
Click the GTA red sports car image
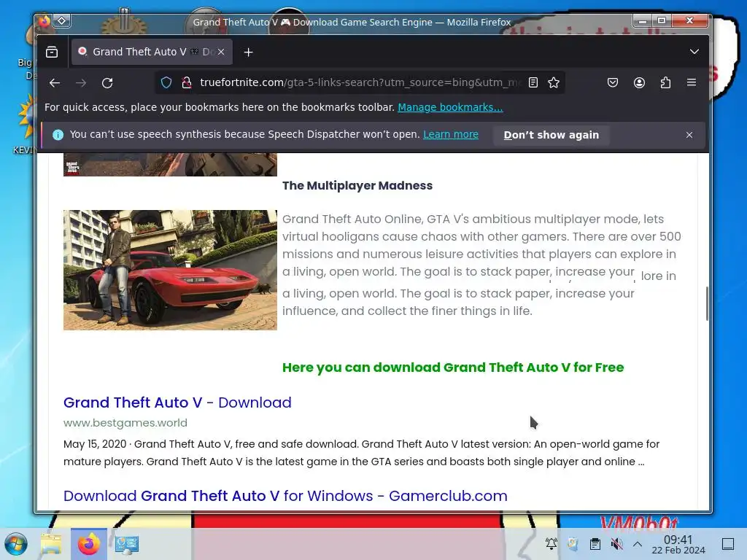point(170,270)
